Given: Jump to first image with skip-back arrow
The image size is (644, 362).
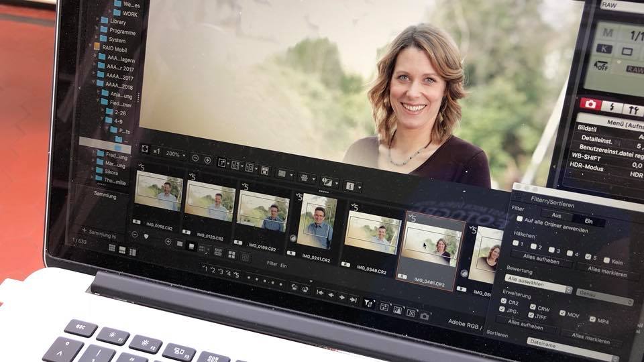Looking at the screenshot, I should coord(320,292).
